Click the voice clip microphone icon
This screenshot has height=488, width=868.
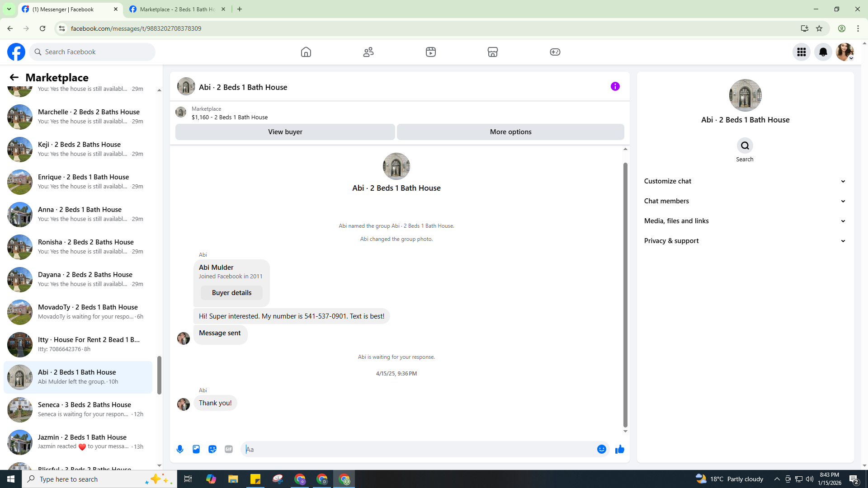pyautogui.click(x=180, y=449)
